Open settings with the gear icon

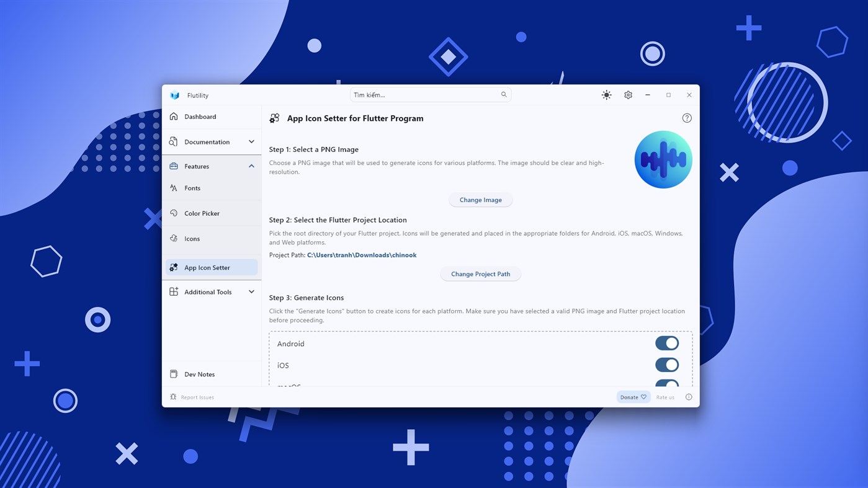628,95
